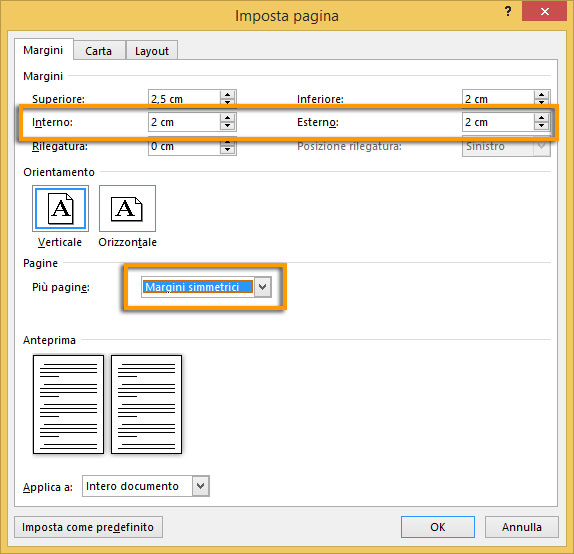Increase the Rilegatura value with up arrow
574x554 pixels.
(x=227, y=142)
